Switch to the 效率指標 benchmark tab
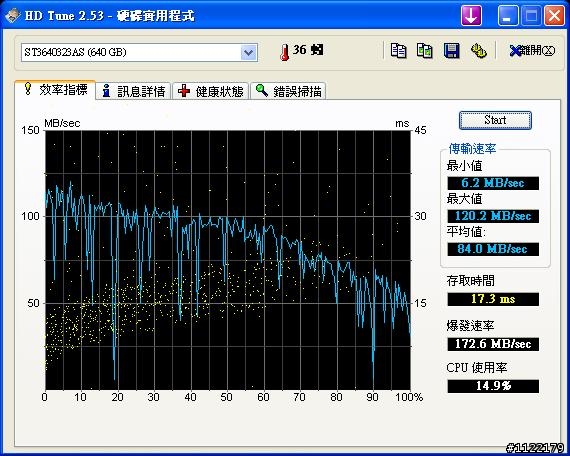Image resolution: width=570 pixels, height=456 pixels. (56, 89)
